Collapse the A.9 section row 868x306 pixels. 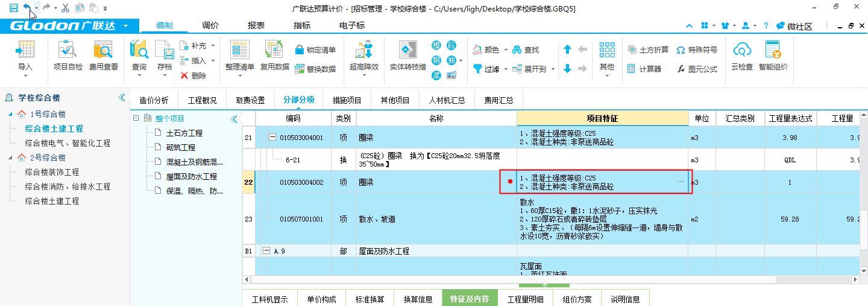coord(266,251)
